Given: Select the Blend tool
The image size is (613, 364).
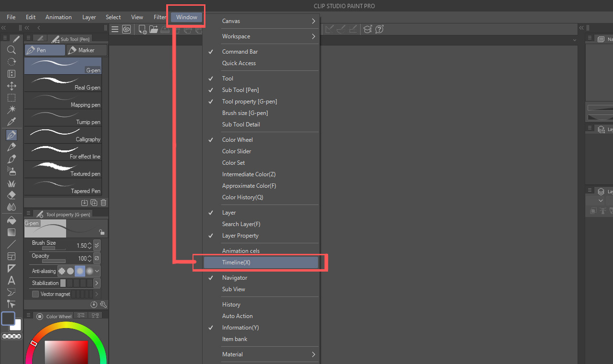Looking at the screenshot, I should pyautogui.click(x=11, y=207).
